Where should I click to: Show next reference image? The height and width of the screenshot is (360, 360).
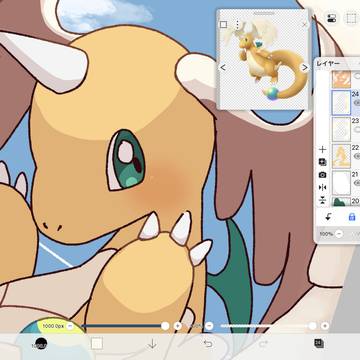point(305,68)
